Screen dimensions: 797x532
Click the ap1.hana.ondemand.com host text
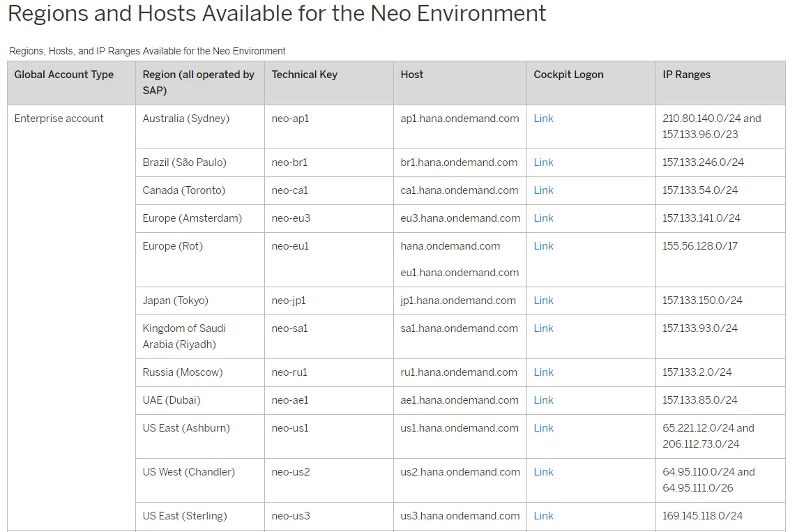[460, 119]
